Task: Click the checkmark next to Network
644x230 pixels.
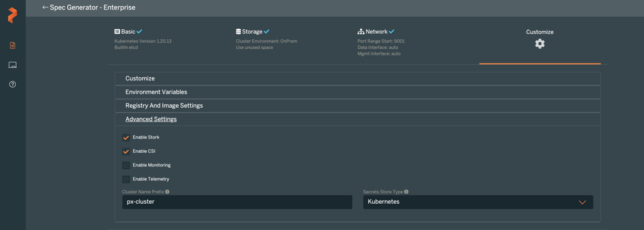Action: tap(391, 32)
